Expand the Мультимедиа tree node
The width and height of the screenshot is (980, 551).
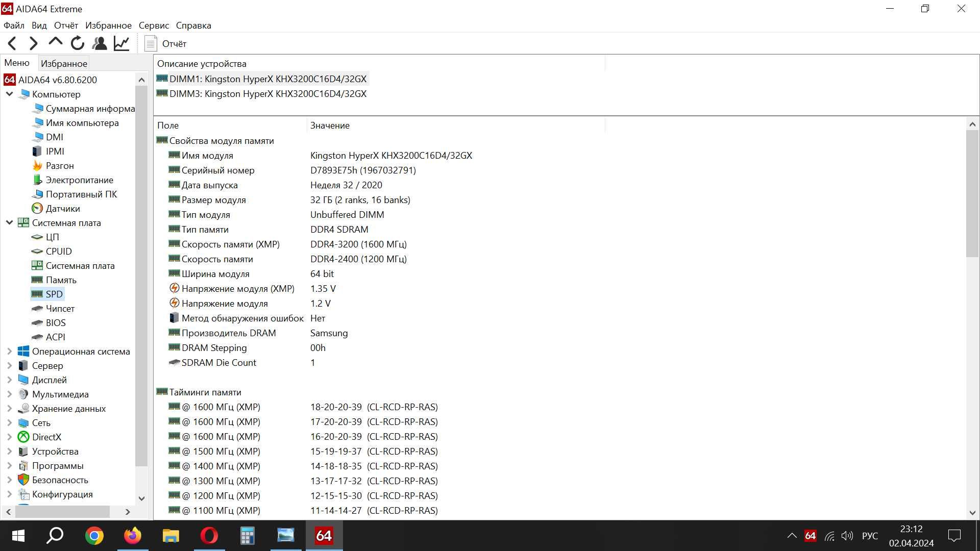click(x=9, y=394)
